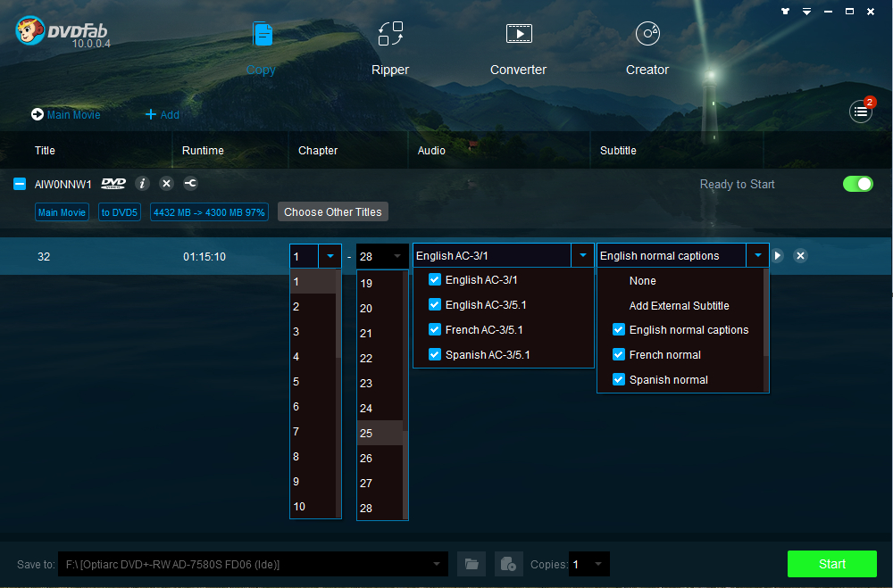Viewport: 893px width, 588px height.
Task: Click the DVDFab monkey logo
Action: [29, 30]
